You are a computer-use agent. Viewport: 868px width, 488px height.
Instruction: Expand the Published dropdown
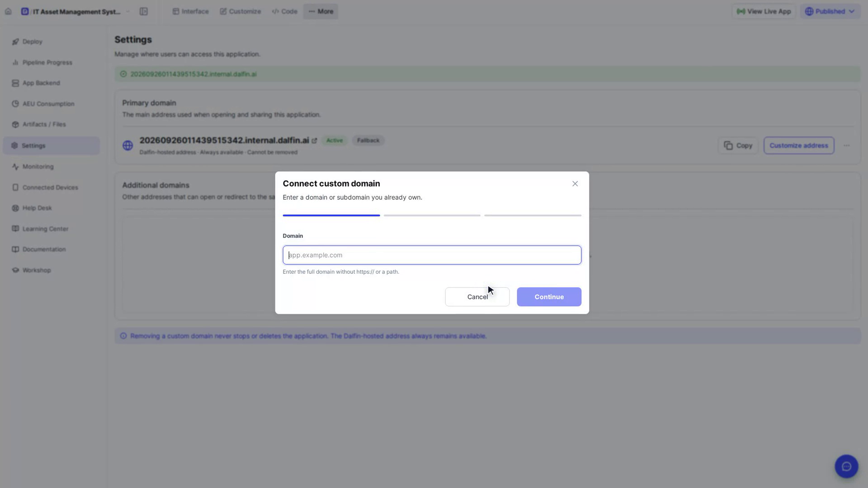click(830, 11)
